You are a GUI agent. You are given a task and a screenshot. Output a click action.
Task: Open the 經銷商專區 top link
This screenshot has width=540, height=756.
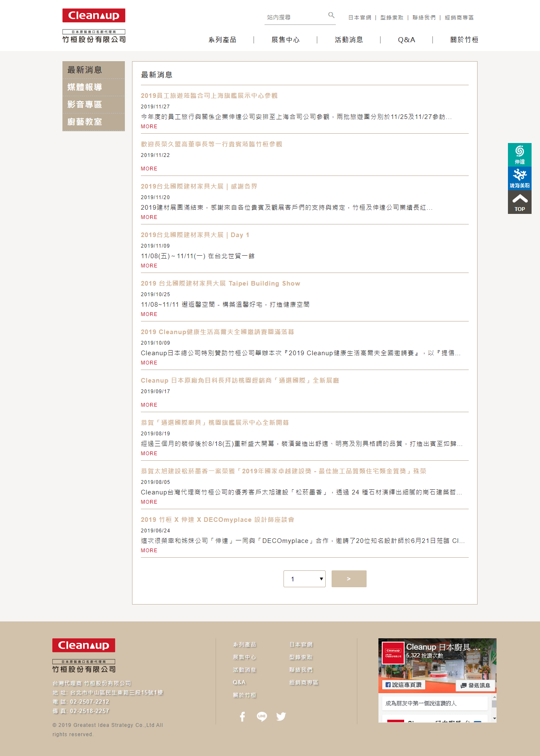459,17
